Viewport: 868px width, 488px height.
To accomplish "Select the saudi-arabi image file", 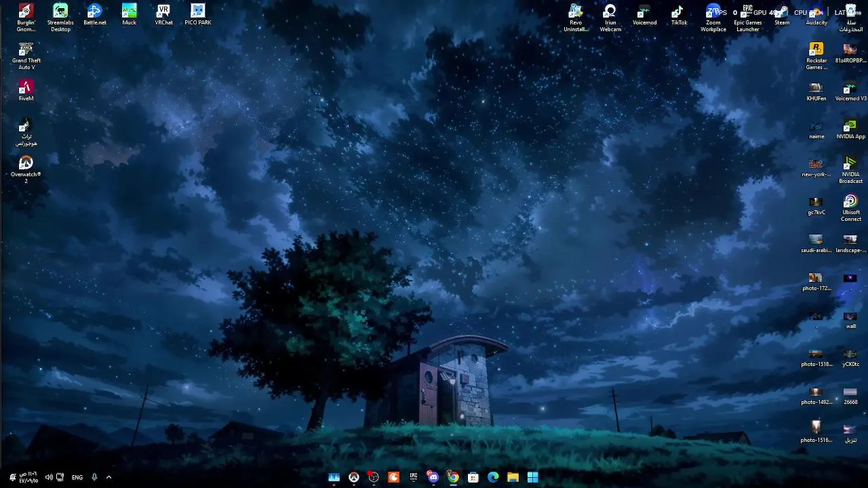I will [x=816, y=243].
